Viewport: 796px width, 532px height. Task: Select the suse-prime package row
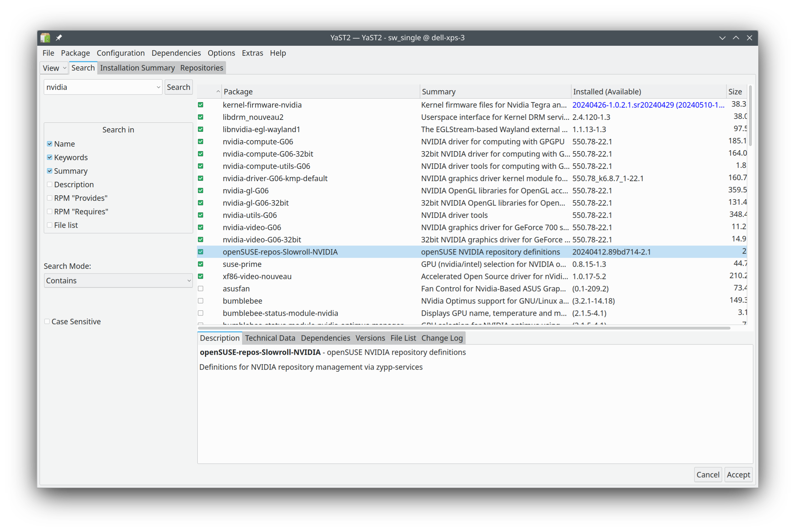472,264
